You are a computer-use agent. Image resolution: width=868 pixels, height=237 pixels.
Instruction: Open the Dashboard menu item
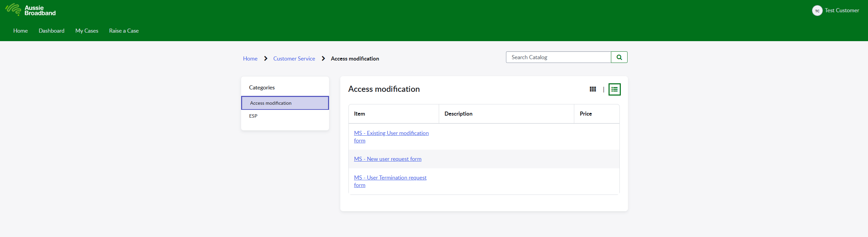52,31
